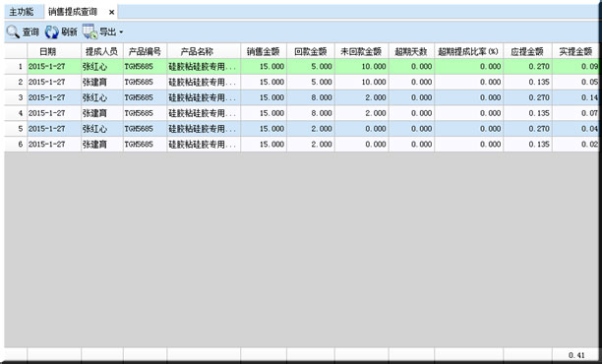The height and width of the screenshot is (364, 602).
Task: Click 张红心 cell in row 5
Action: coord(101,129)
